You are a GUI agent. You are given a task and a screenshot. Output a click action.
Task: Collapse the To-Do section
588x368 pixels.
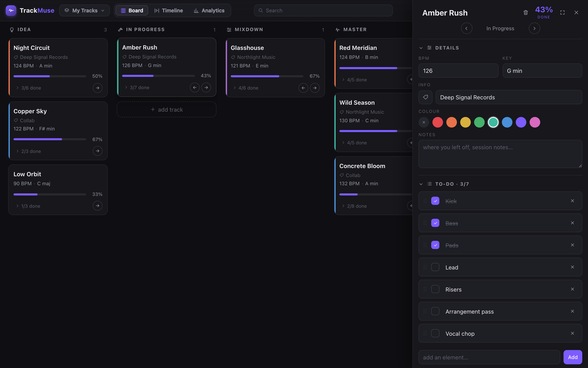tap(421, 184)
